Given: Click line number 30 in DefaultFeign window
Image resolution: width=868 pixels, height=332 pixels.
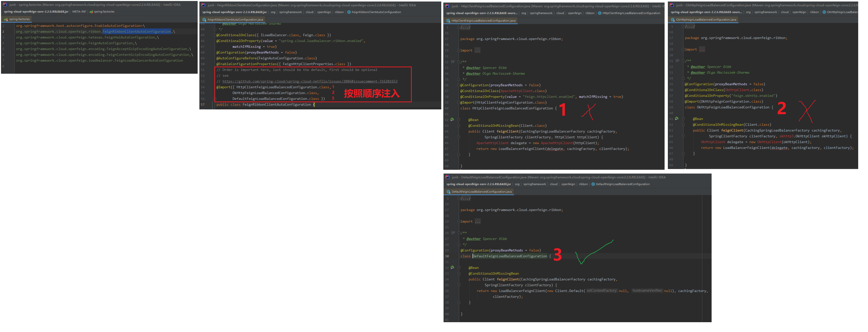Looking at the screenshot, I should [x=447, y=256].
